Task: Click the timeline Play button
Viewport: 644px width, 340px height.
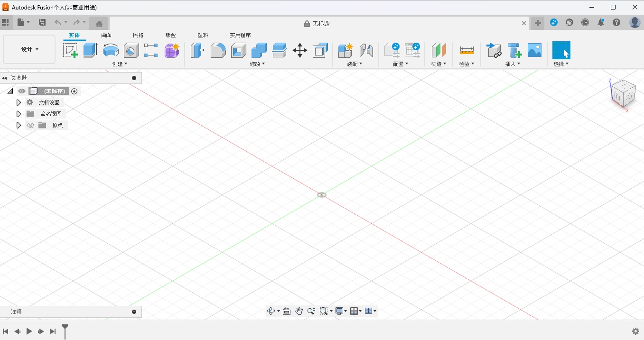Action: tap(29, 331)
